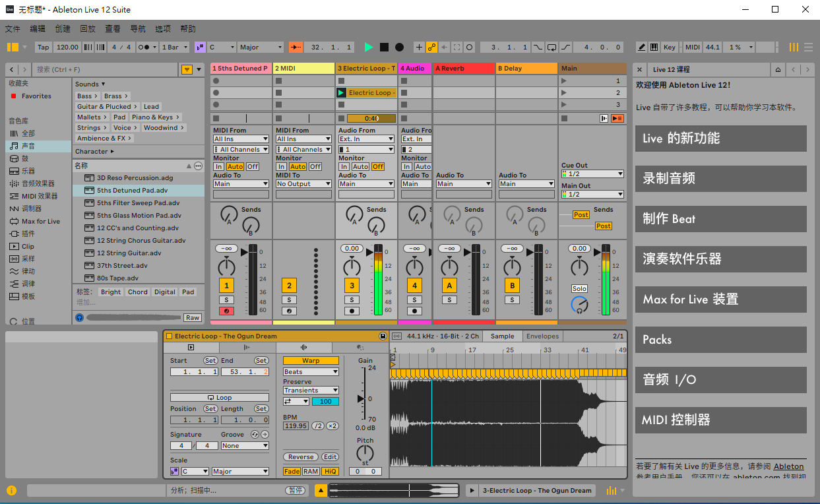Select 插件 category in browser

(38, 234)
